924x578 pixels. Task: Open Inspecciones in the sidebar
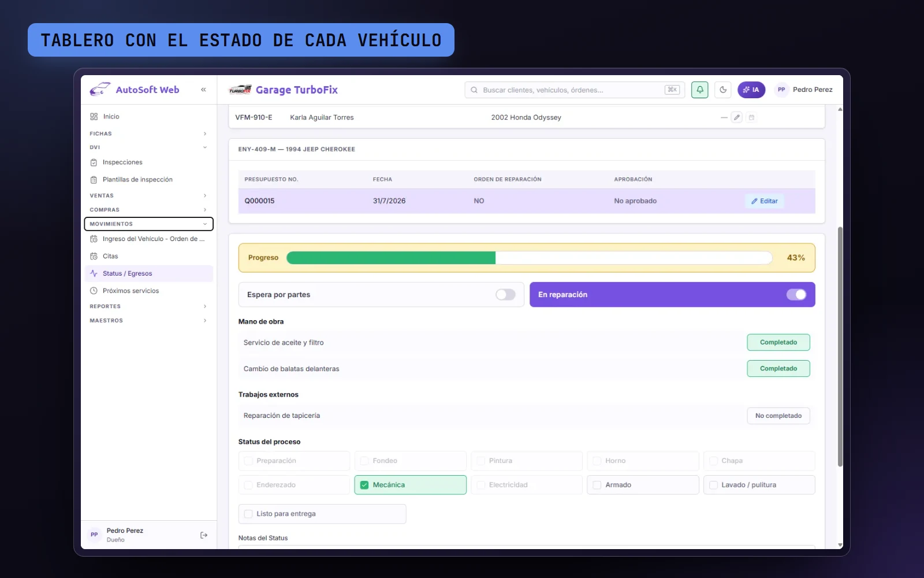[x=148, y=162]
